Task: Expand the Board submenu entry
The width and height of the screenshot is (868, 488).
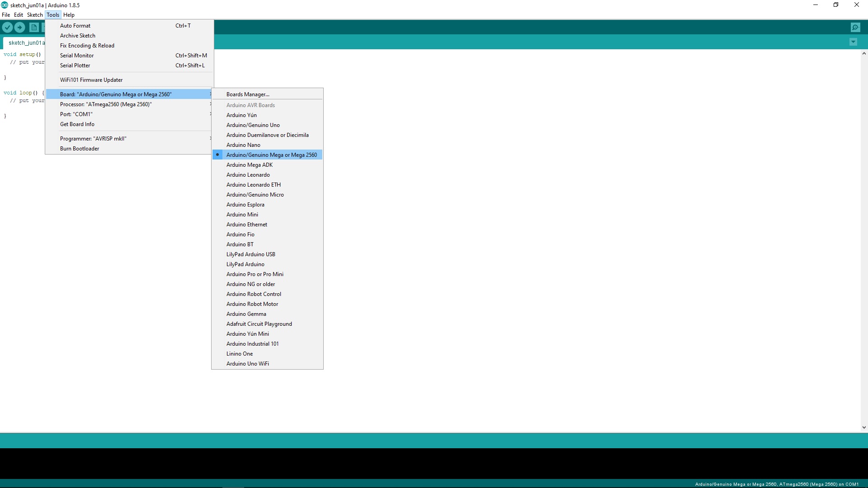Action: (129, 94)
